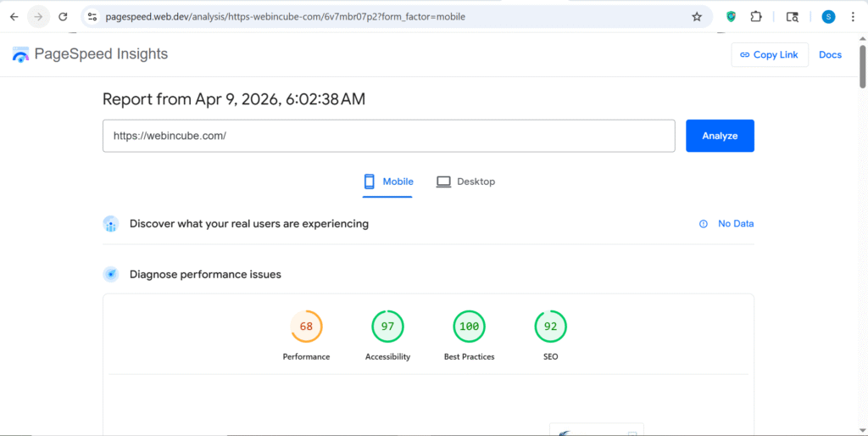This screenshot has height=436, width=868.
Task: Open the profile avatar labeled S
Action: [x=828, y=17]
